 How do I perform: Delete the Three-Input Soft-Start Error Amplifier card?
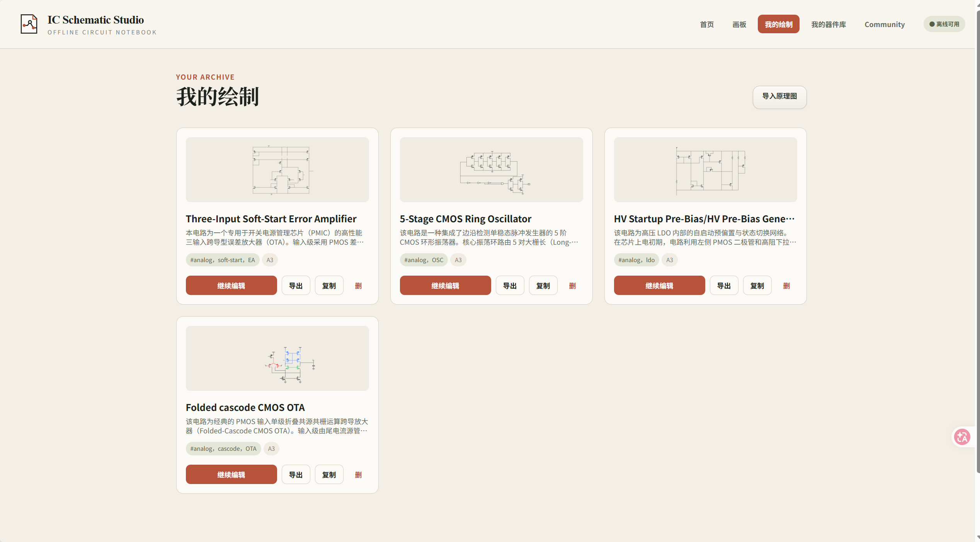point(358,286)
